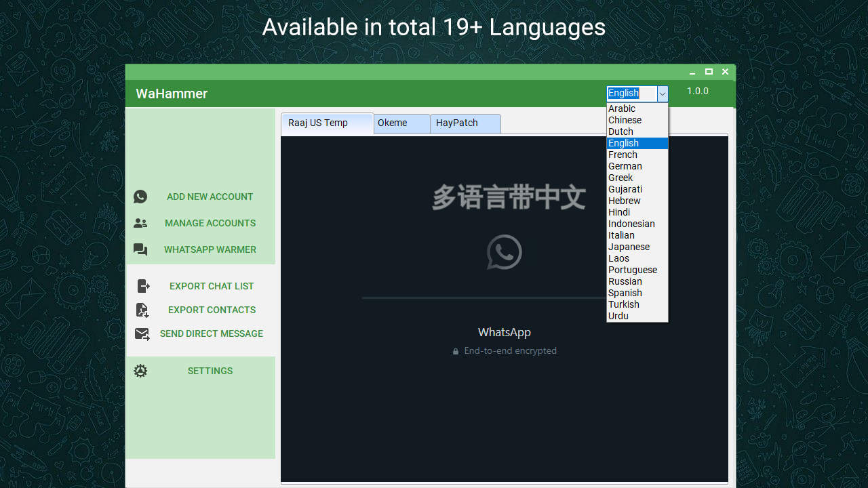Choose Export Chat List
Viewport: 868px width, 488px height.
[212, 286]
